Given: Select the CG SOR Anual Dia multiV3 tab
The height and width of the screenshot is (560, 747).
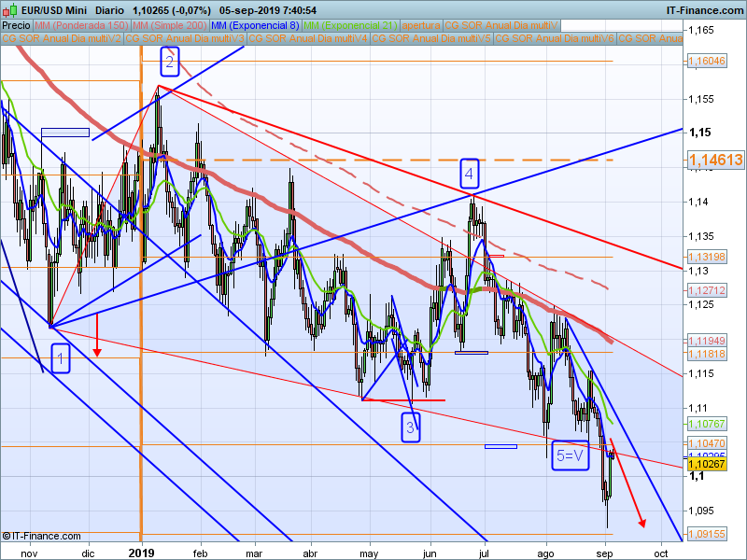Looking at the screenshot, I should pos(185,38).
